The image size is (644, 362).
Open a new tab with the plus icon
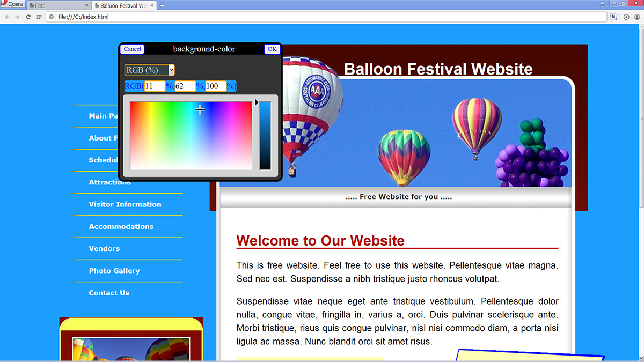coord(162,5)
